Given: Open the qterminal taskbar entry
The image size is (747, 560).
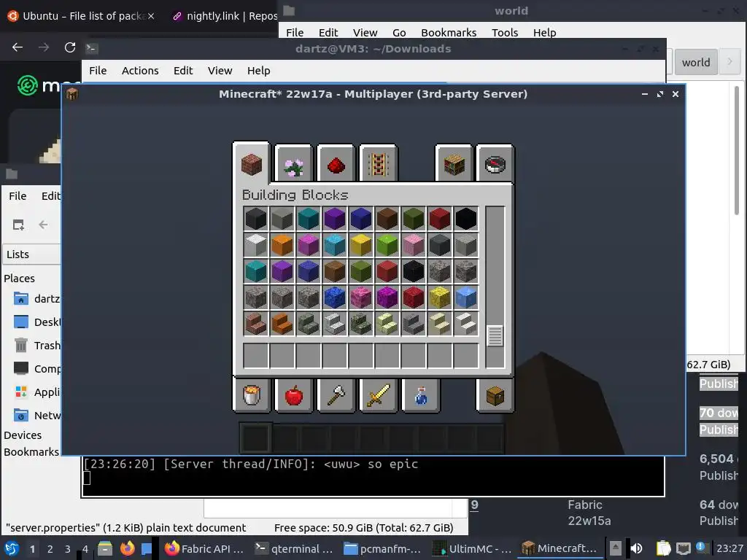Looking at the screenshot, I should (295, 548).
